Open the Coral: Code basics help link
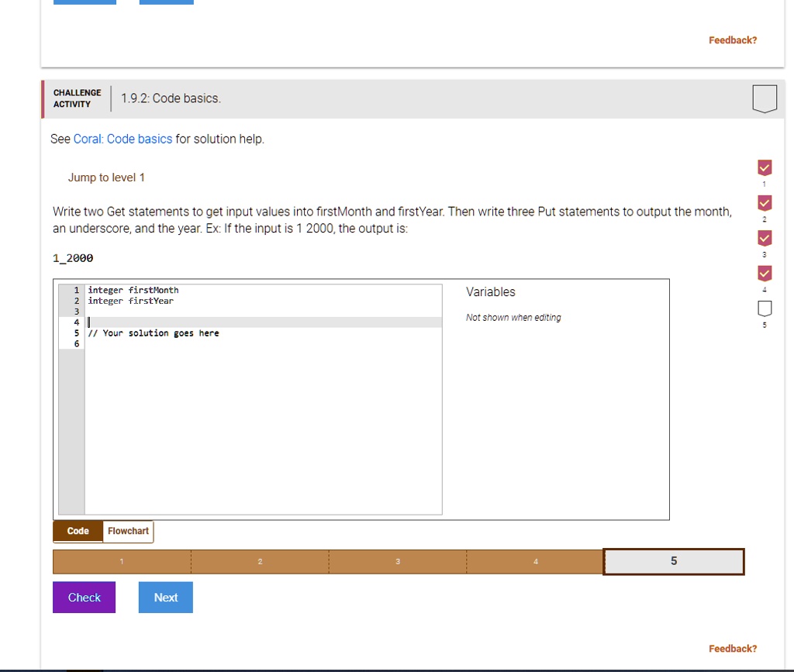Screen dimensions: 794x672 coord(123,139)
